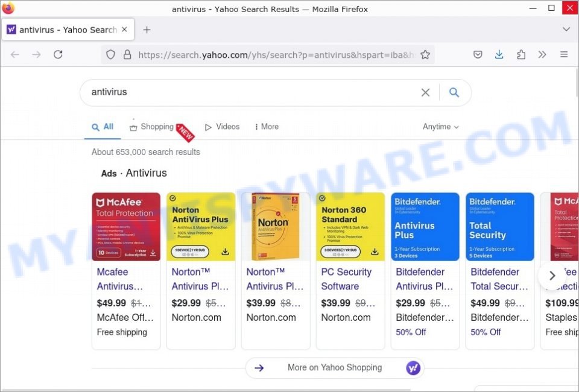Open the Bitdefender Antivirus Plus link
Viewport: 579px width, 392px height.
424,279
